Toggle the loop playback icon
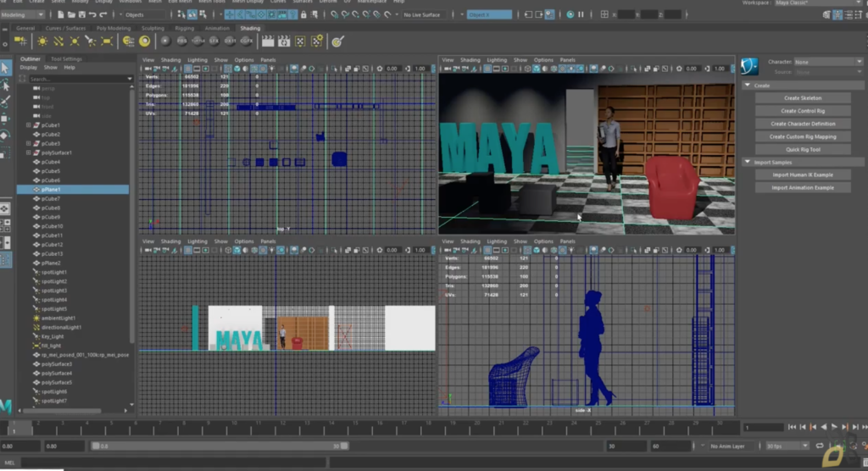Screen dimensions: 868x471 pos(820,446)
